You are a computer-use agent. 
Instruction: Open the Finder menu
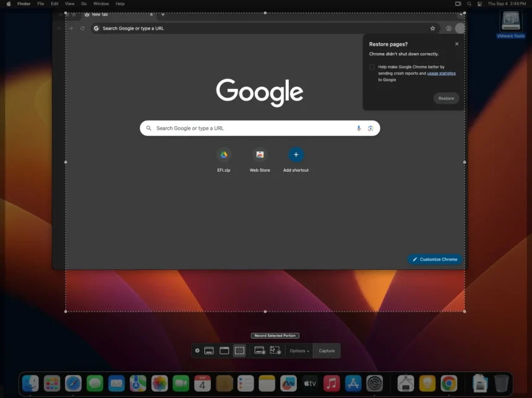(x=24, y=4)
